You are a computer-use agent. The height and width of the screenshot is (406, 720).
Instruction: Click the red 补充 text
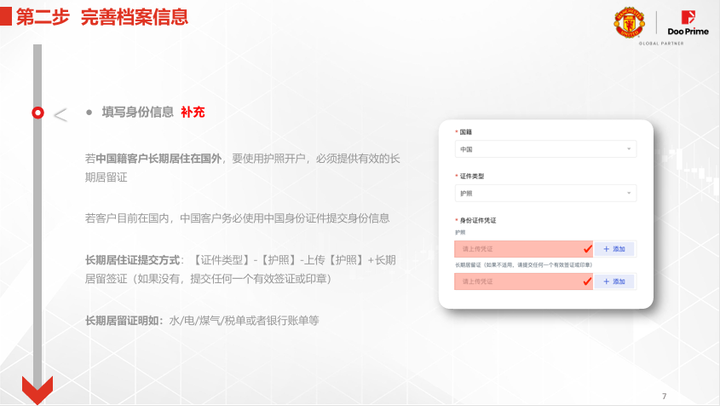click(x=193, y=112)
